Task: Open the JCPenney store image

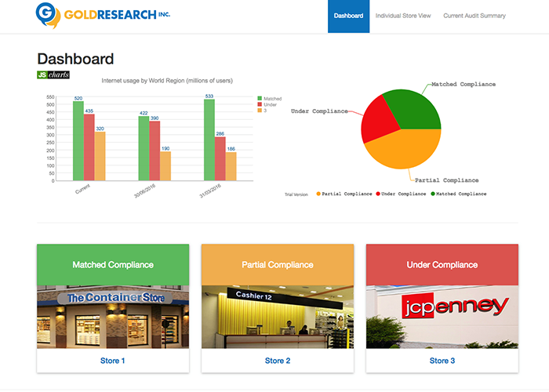Action: click(442, 317)
